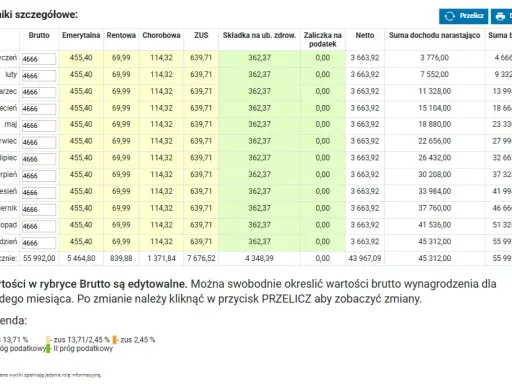Edit the Brutto field for lipiec
This screenshot has width=512, height=384.
pyautogui.click(x=39, y=159)
